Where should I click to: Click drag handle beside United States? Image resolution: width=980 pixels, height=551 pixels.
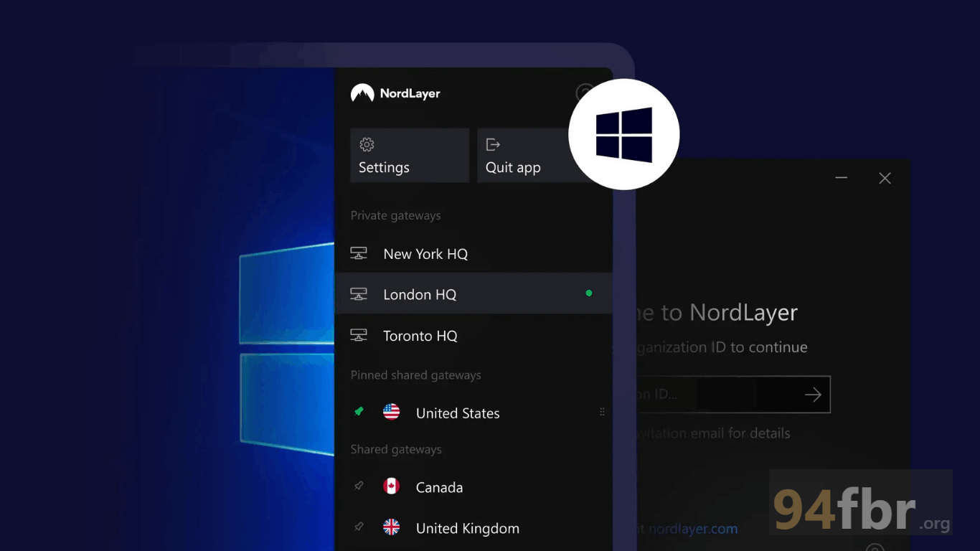pyautogui.click(x=602, y=412)
